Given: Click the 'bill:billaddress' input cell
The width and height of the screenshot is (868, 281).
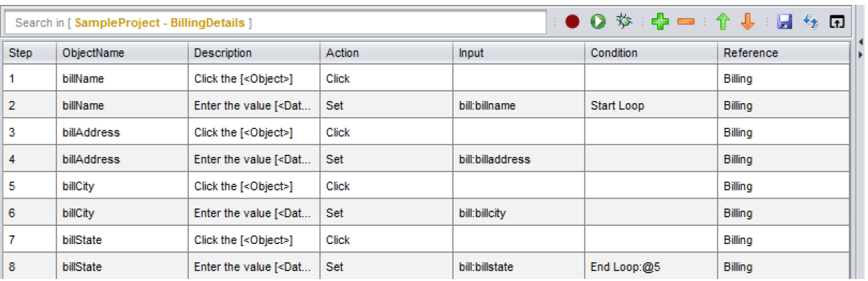Looking at the screenshot, I should point(518,160).
